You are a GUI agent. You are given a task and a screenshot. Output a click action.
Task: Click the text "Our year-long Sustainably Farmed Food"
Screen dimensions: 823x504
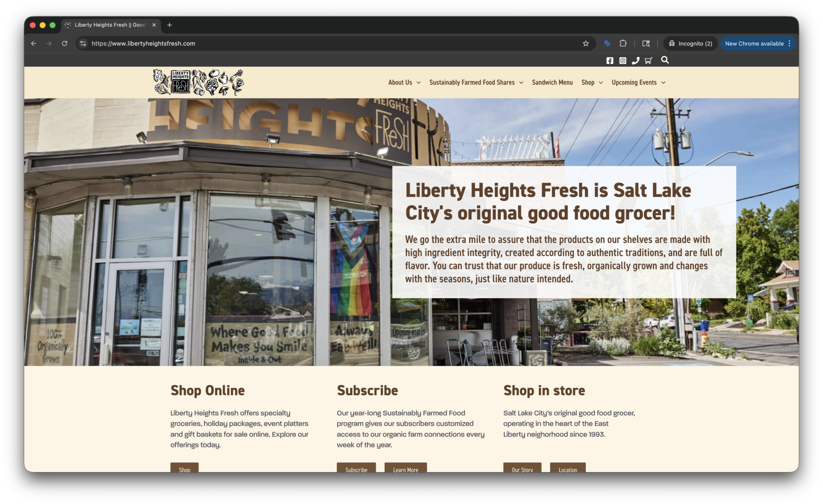[x=401, y=413]
